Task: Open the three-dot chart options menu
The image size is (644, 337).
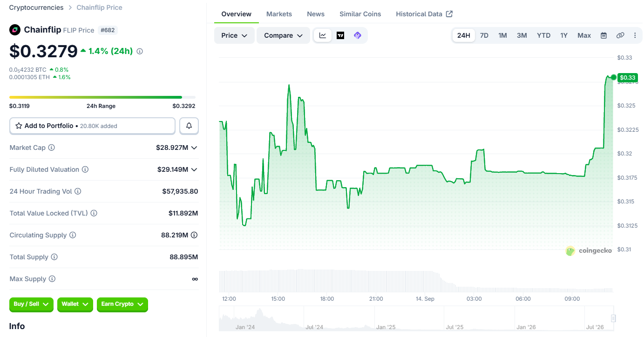Action: (x=635, y=35)
